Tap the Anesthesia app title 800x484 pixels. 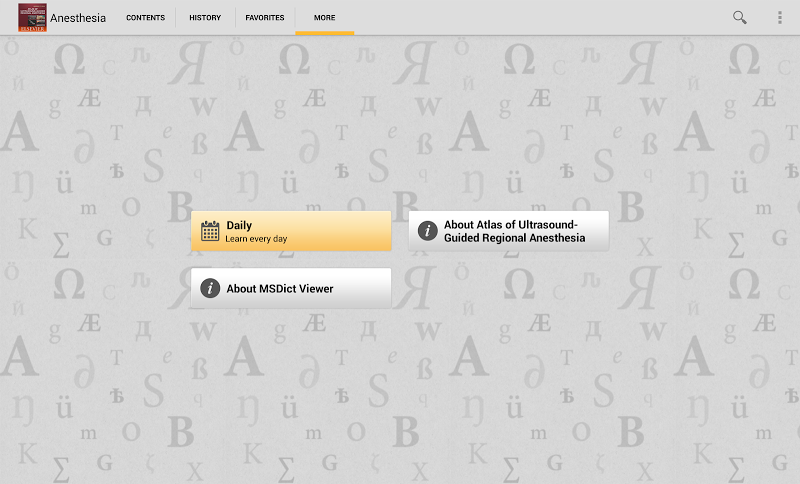[x=78, y=18]
